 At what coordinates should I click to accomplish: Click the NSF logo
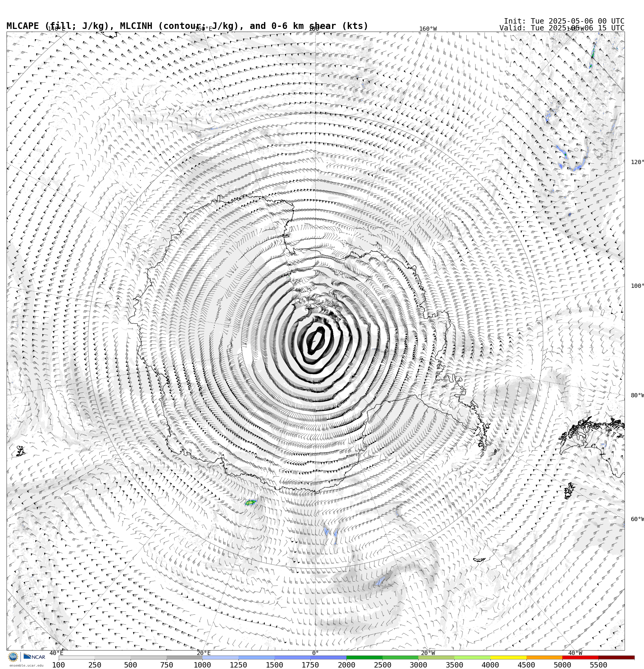(x=13, y=657)
